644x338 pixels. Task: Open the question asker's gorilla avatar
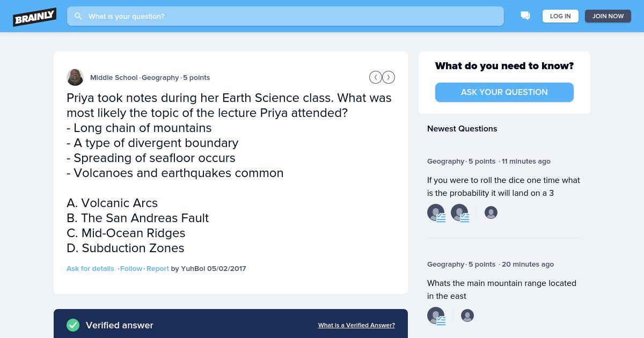pos(75,77)
